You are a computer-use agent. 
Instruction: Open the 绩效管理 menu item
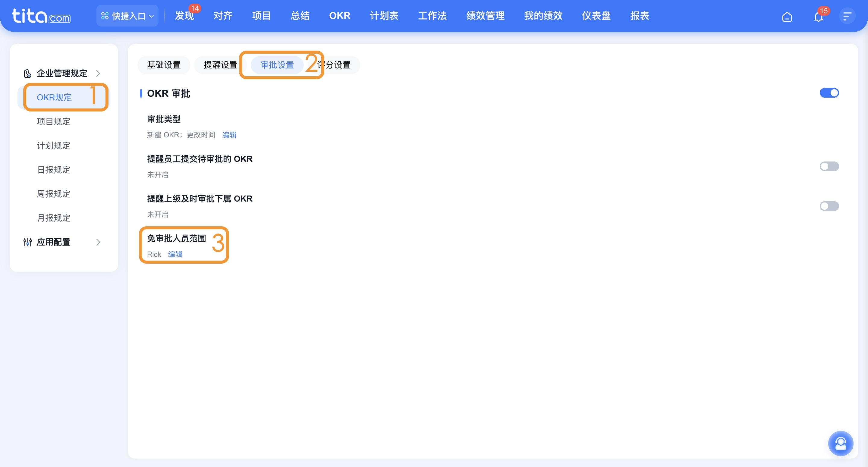pos(485,16)
